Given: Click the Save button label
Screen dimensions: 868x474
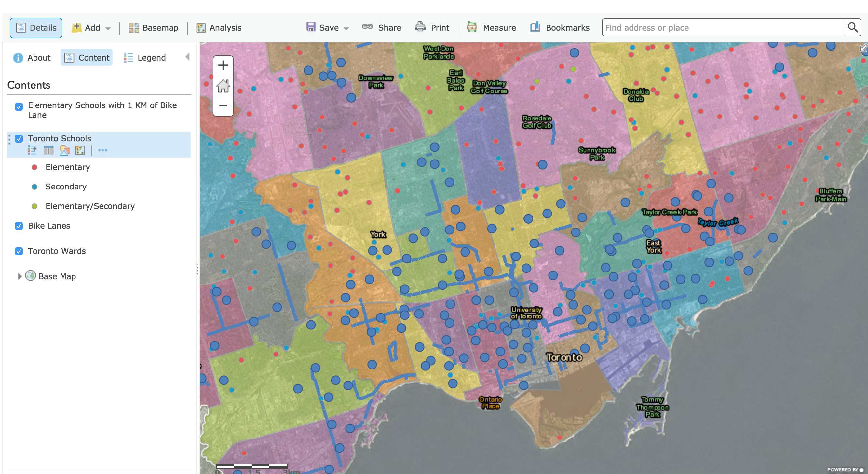Looking at the screenshot, I should tap(329, 28).
